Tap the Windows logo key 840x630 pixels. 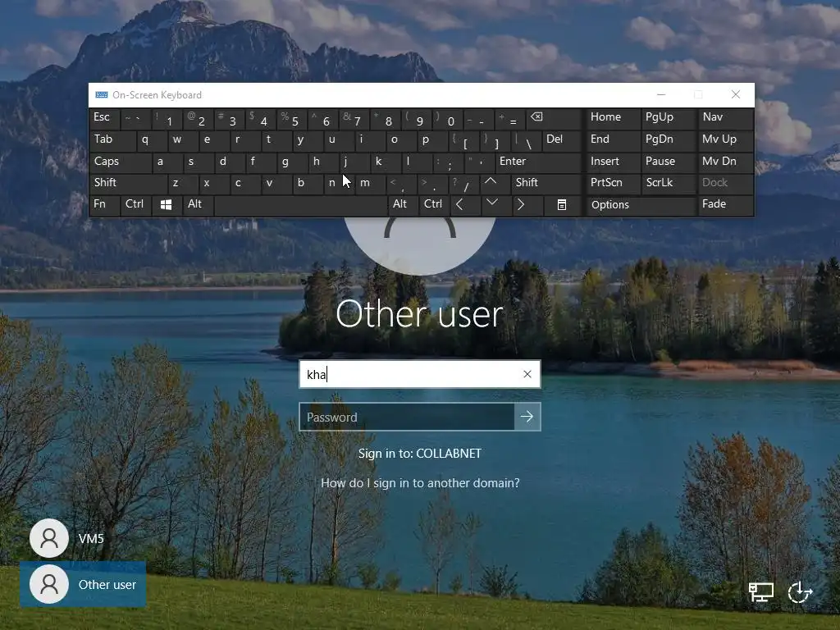click(166, 205)
